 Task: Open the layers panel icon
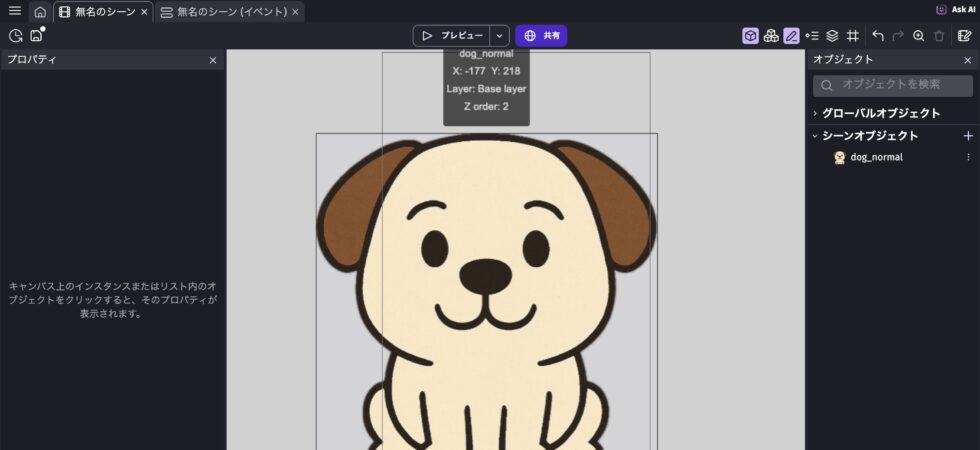(832, 36)
